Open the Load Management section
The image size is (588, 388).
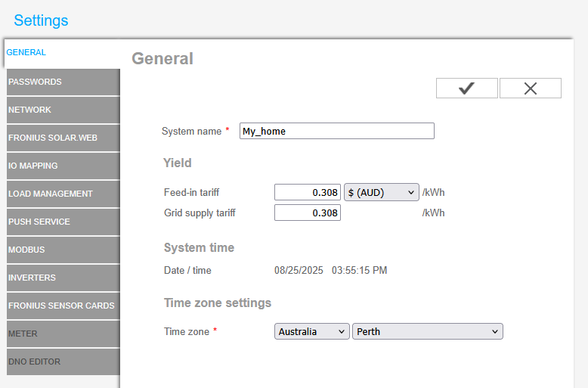(x=63, y=194)
